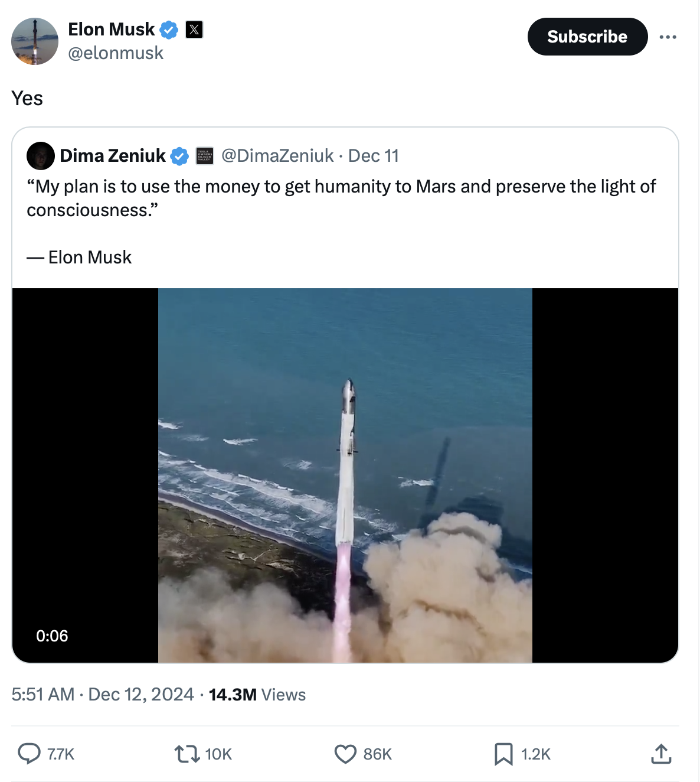
Task: Click the X affiliation badge
Action: pyautogui.click(x=194, y=30)
